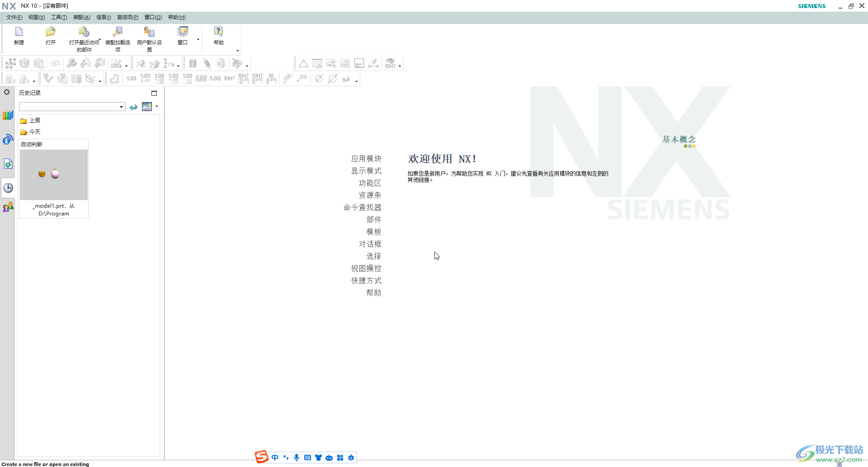Open the 模板 welcome link

[374, 232]
